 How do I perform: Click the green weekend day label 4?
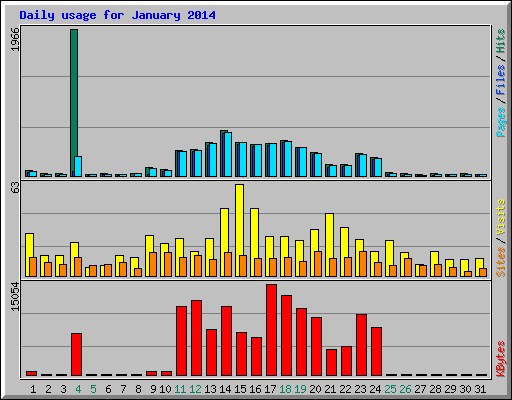click(x=78, y=389)
